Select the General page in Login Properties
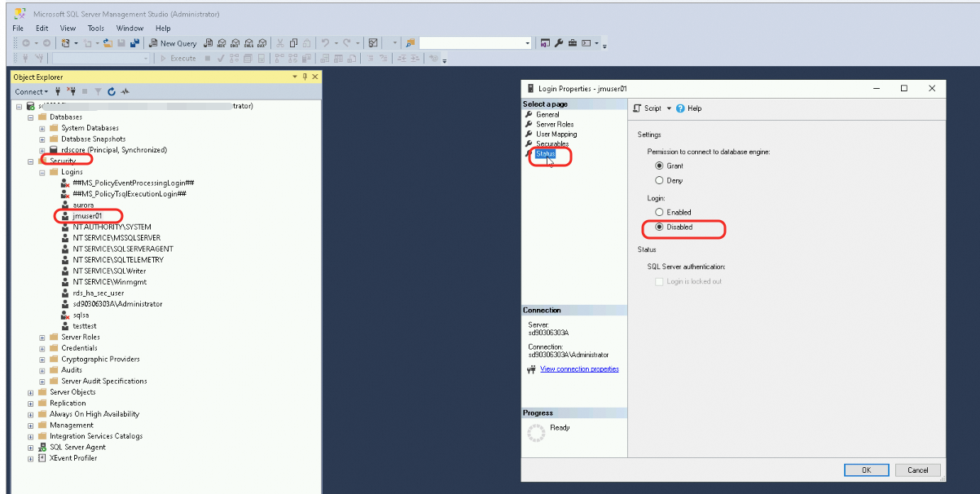 point(547,115)
